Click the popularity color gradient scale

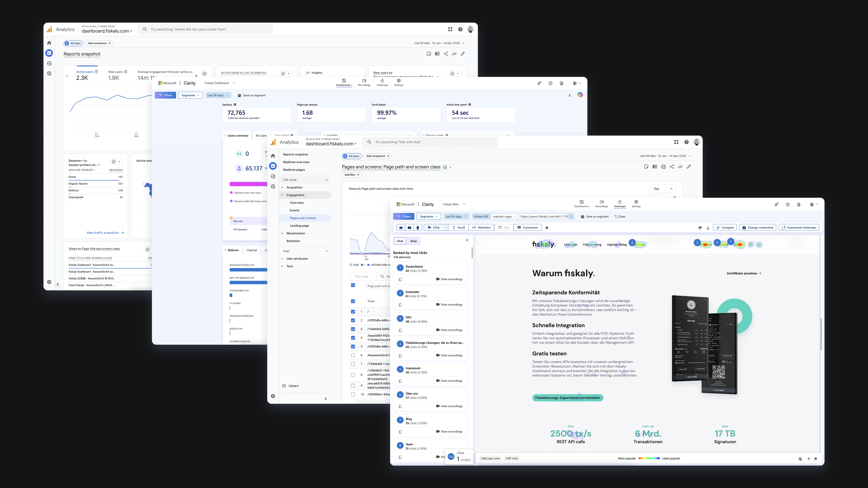click(649, 458)
